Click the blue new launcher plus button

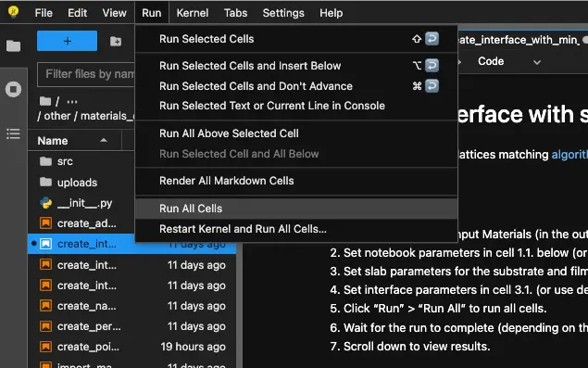(67, 41)
